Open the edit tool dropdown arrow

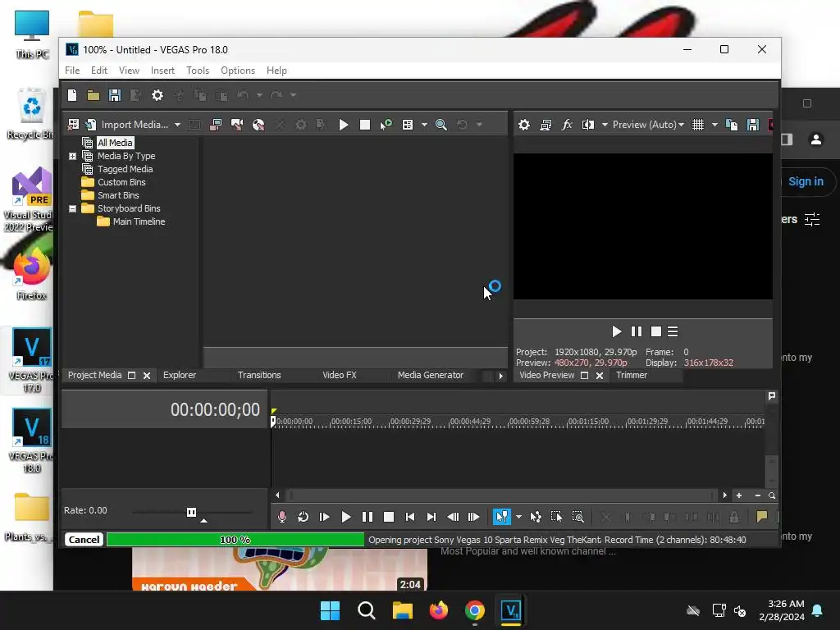518,517
